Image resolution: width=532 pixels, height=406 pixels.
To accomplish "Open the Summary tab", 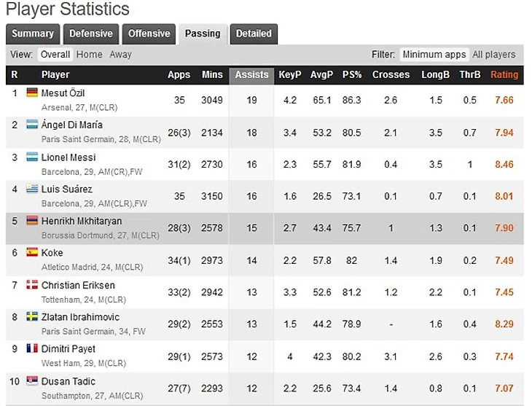I will point(33,34).
